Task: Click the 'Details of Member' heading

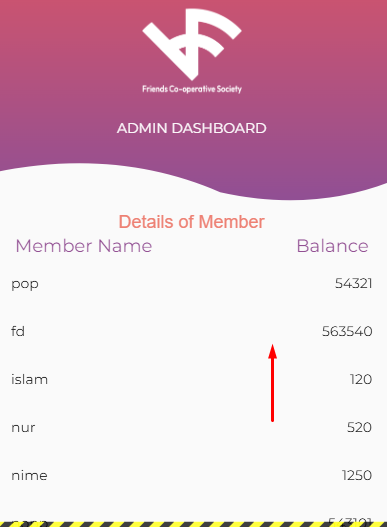Action: (x=192, y=222)
